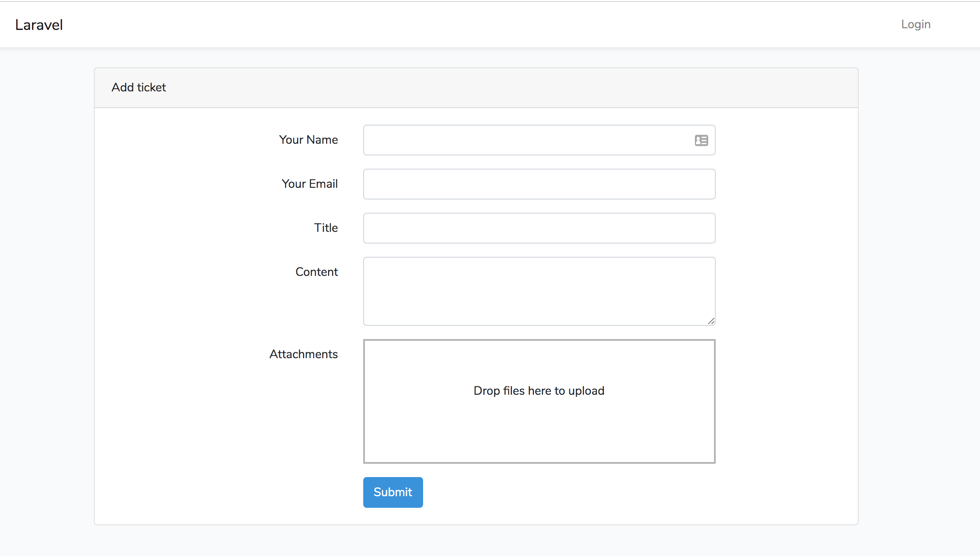
Task: Click the 'Title' field label
Action: point(325,228)
